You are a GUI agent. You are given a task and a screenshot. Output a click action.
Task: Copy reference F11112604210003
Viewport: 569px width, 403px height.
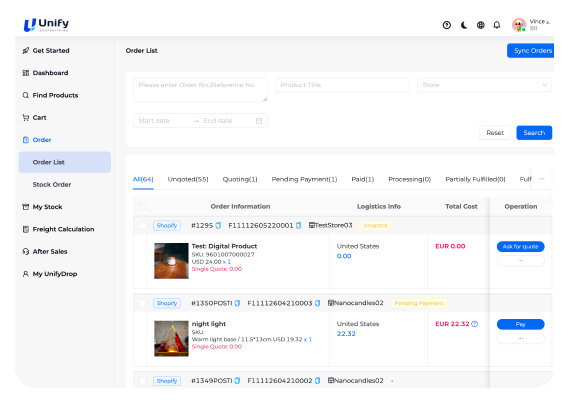(x=318, y=303)
